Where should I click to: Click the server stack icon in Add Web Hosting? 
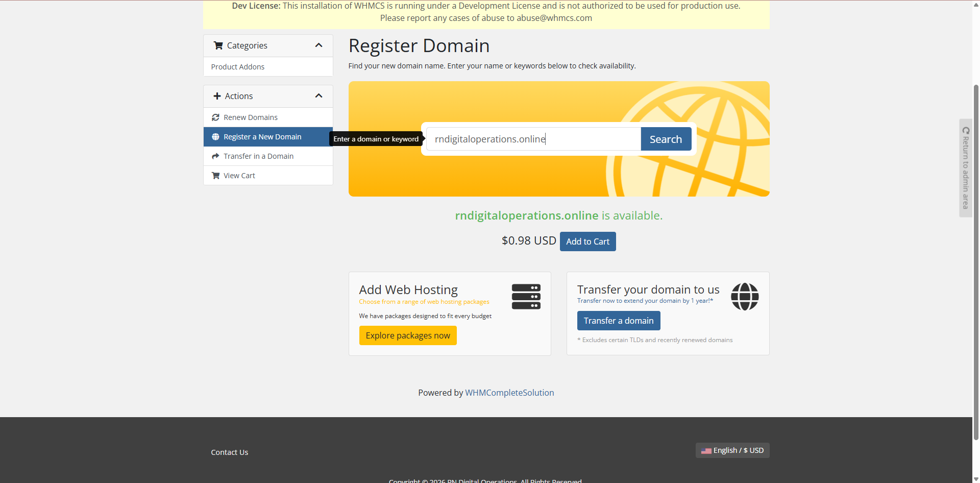tap(526, 297)
